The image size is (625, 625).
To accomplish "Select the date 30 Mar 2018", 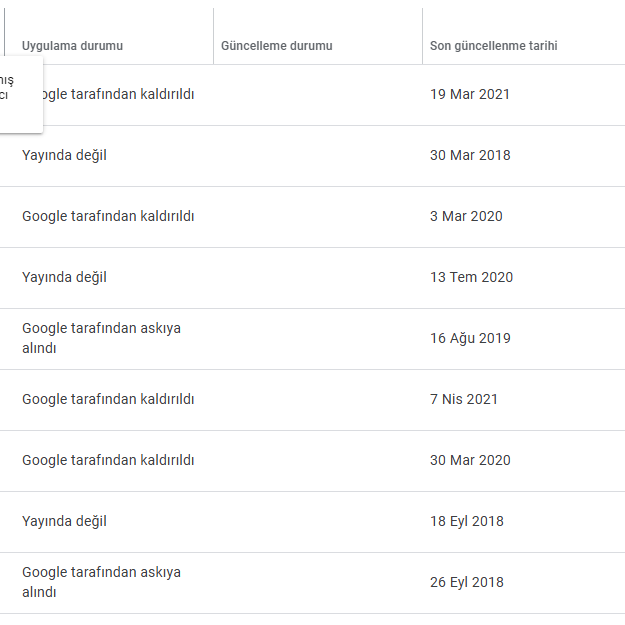I will point(470,155).
